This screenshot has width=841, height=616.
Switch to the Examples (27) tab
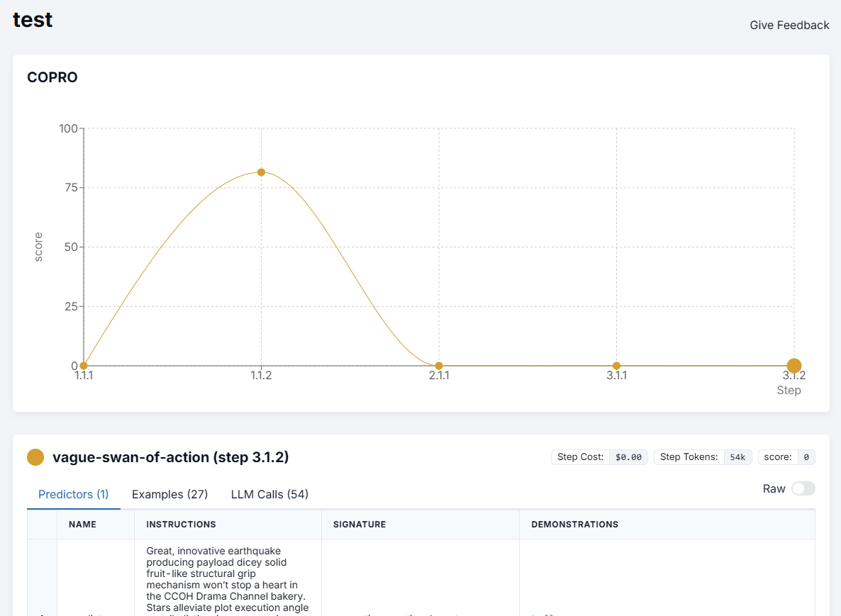170,494
